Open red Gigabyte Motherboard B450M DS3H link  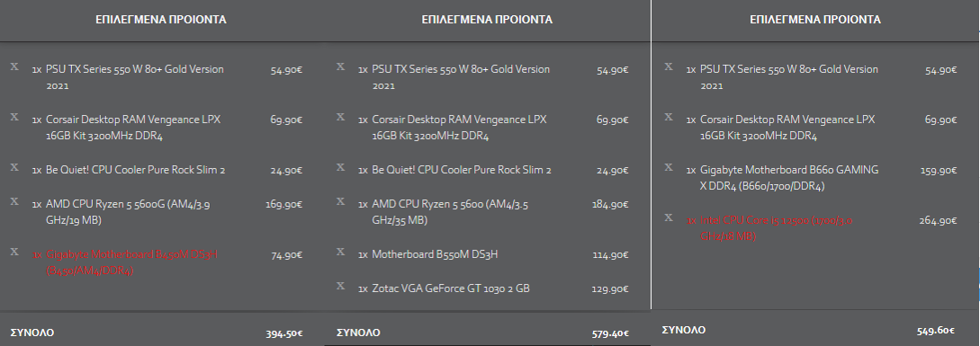click(x=132, y=262)
